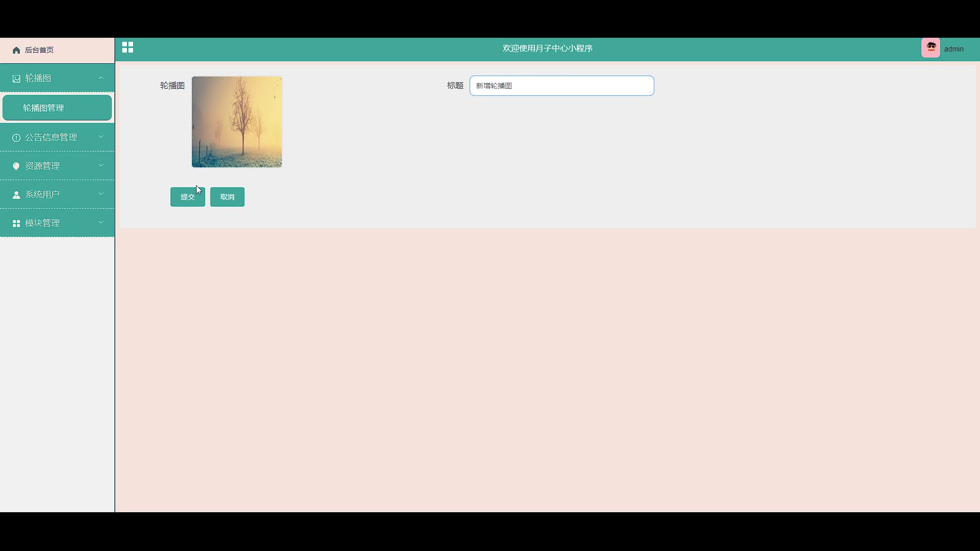Click the admin username
The height and width of the screenshot is (551, 980).
[953, 49]
